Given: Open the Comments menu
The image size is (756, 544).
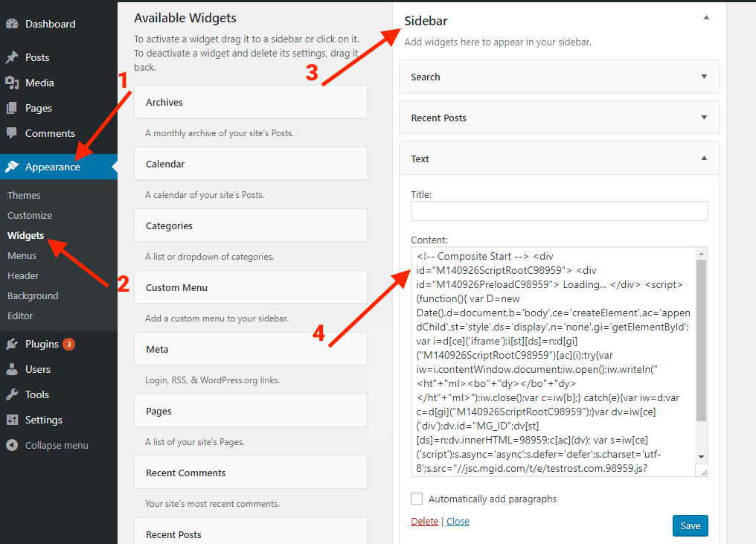Looking at the screenshot, I should click(50, 133).
